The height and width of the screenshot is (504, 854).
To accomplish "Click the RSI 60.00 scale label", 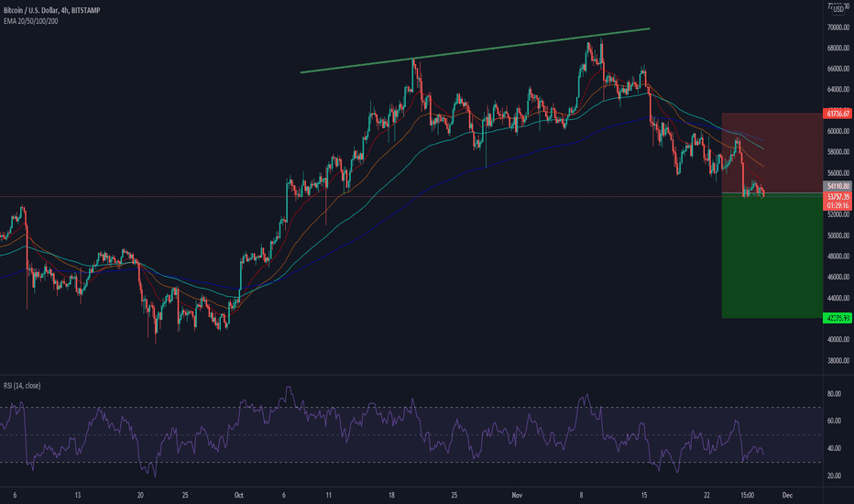I will (x=834, y=421).
